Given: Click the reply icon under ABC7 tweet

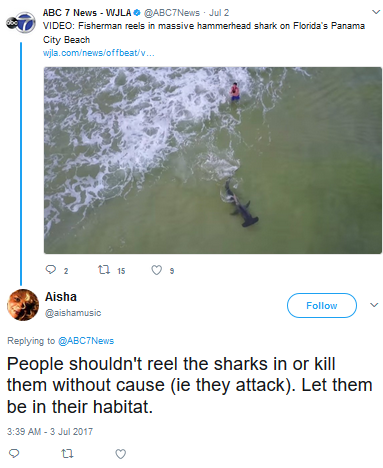Looking at the screenshot, I should pos(50,270).
